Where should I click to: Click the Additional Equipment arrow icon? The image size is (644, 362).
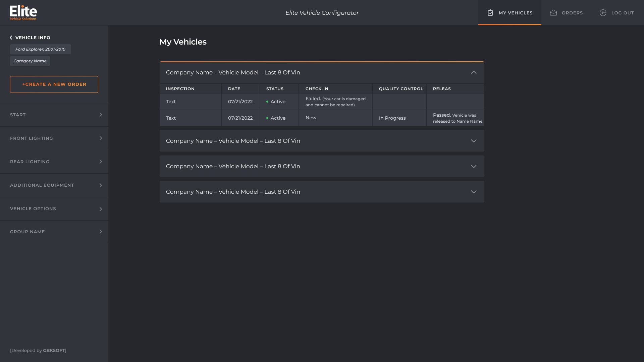(x=101, y=185)
